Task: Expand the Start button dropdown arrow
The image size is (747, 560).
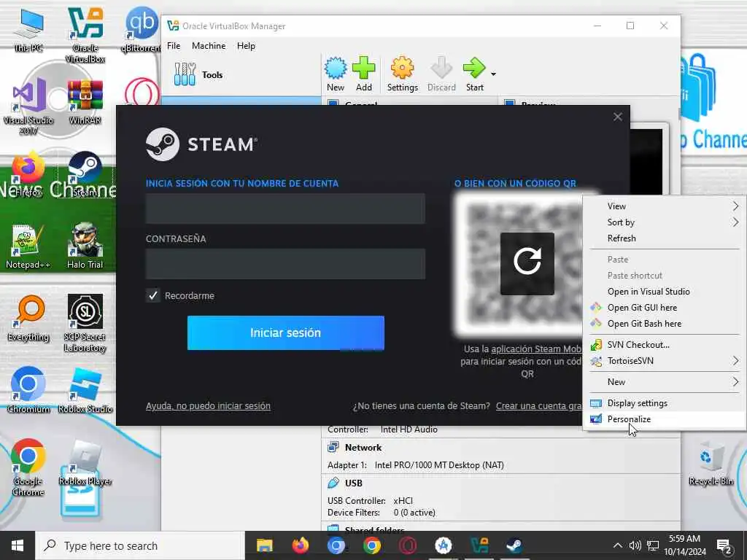Action: tap(494, 74)
